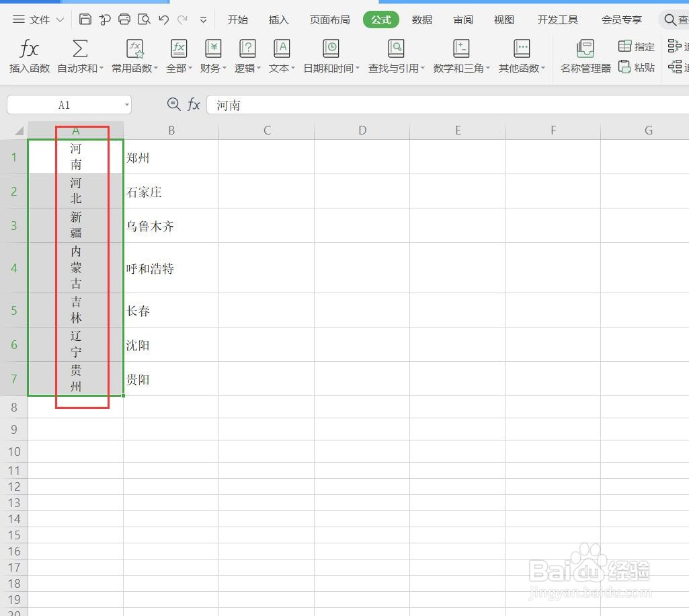This screenshot has width=689, height=616.
Task: Select row 8 header
Action: (x=13, y=407)
